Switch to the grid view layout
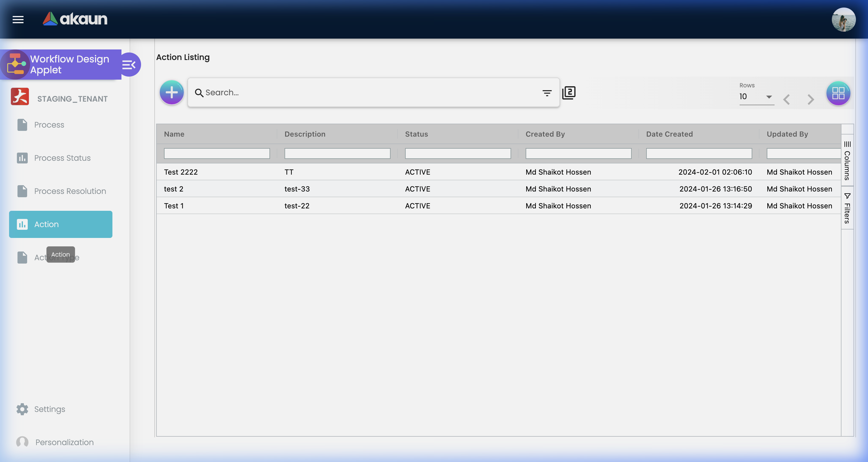868x462 pixels. coord(838,93)
